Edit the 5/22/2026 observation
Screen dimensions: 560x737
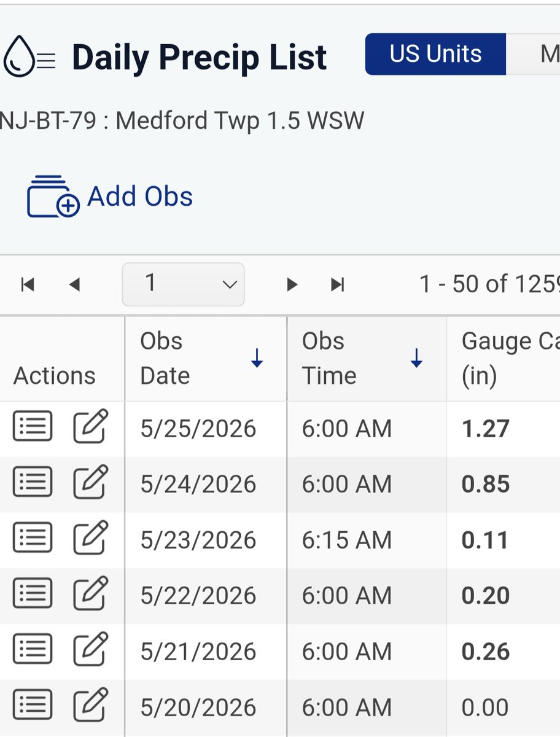coord(91,593)
